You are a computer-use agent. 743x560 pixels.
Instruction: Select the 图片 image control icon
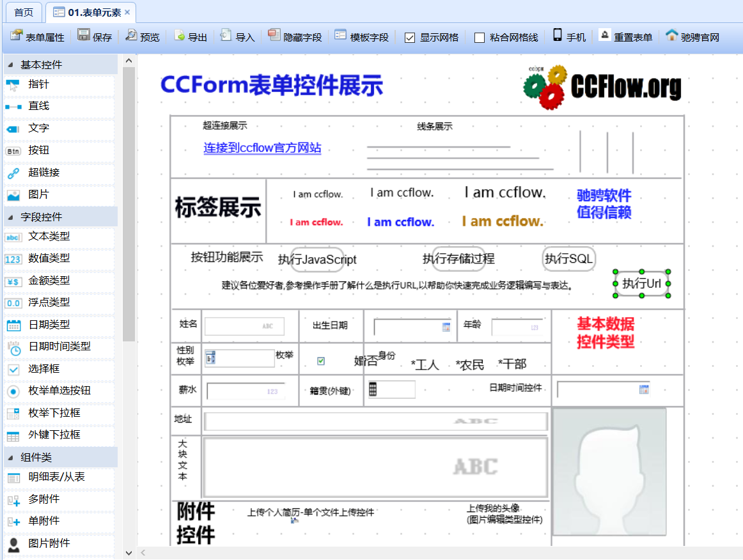coord(13,195)
